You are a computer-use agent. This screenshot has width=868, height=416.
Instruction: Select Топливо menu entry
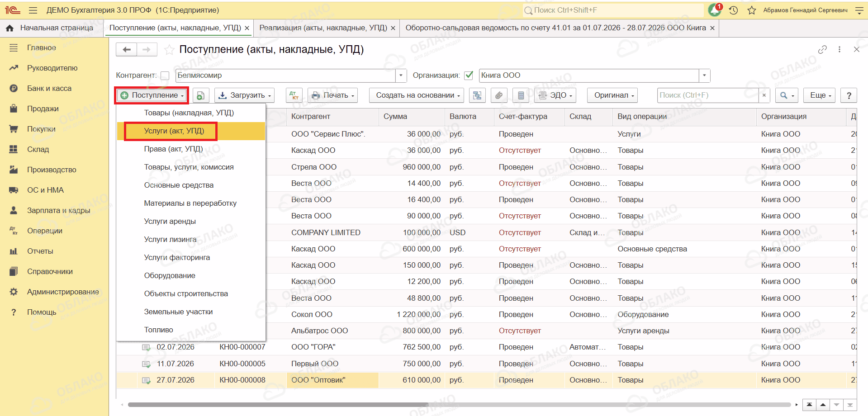point(191,330)
